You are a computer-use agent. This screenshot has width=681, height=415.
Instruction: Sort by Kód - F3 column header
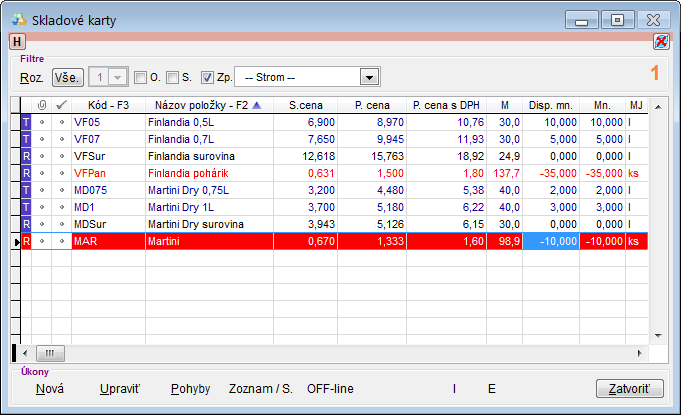(108, 105)
